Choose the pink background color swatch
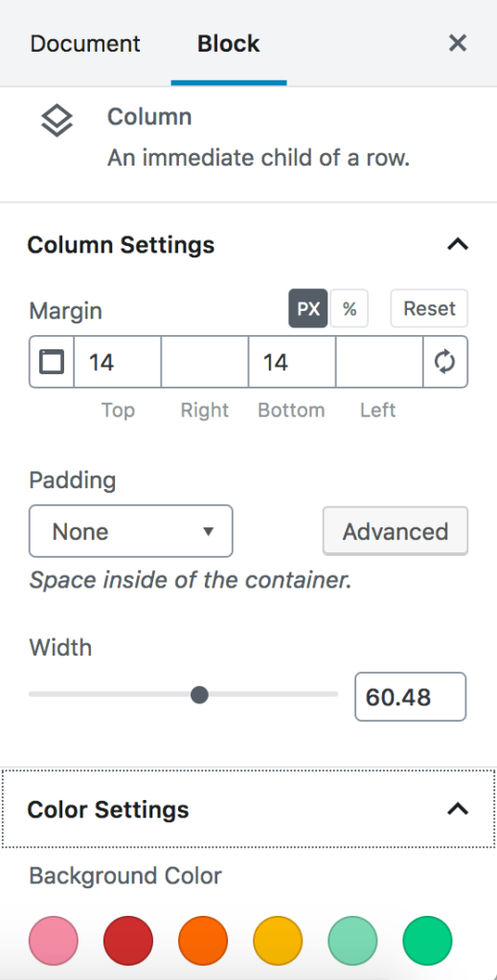The image size is (497, 980). 54,941
